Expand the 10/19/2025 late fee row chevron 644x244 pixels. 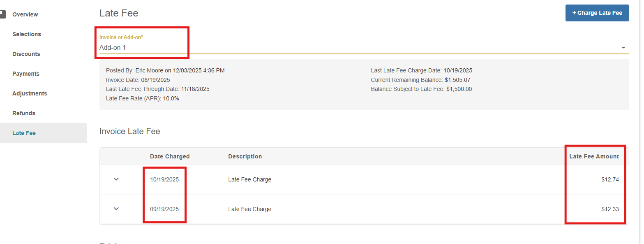pyautogui.click(x=116, y=179)
